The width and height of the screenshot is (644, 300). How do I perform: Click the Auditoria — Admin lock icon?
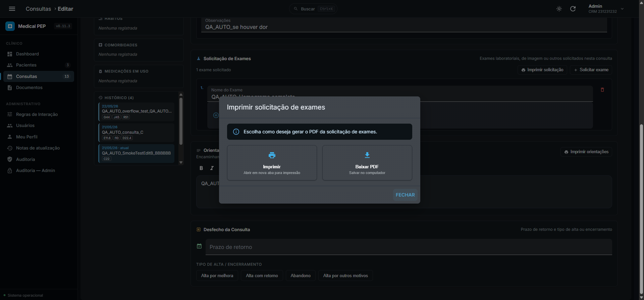[10, 170]
